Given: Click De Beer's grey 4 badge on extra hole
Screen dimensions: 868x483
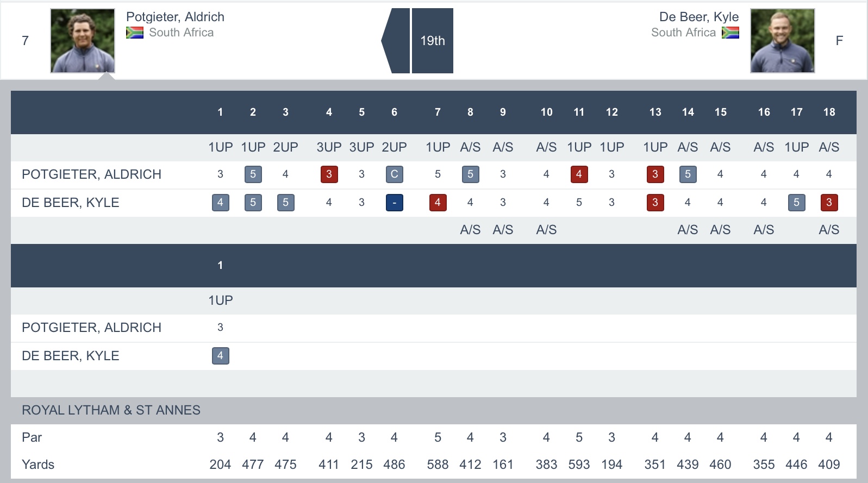Looking at the screenshot, I should pos(220,356).
